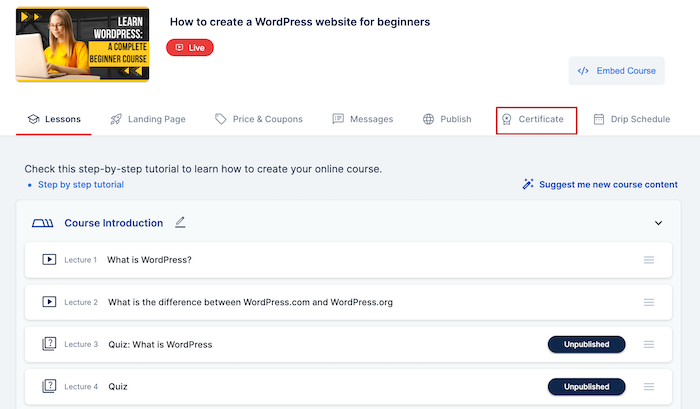Screen dimensions: 700x409
Task: Click the Lecture 1 label
Action: (80, 260)
